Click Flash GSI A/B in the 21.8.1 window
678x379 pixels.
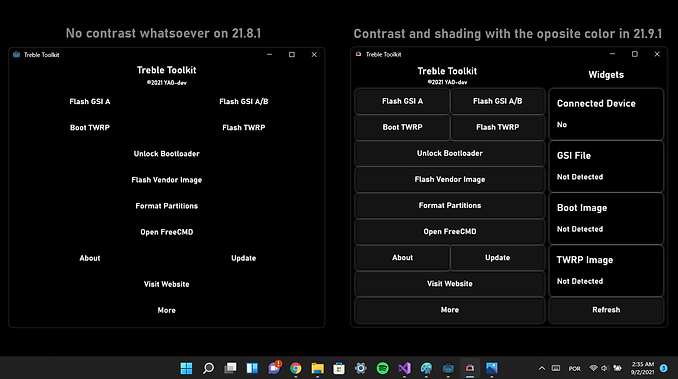tap(243, 102)
